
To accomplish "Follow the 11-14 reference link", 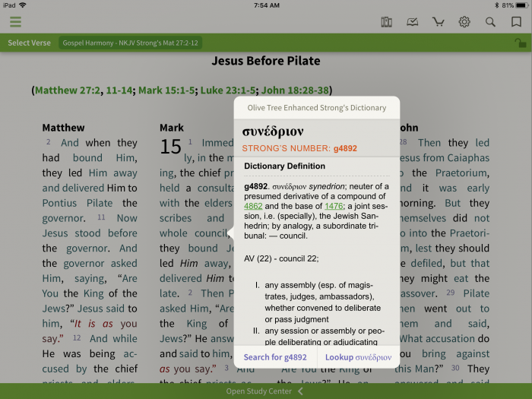I will [119, 90].
